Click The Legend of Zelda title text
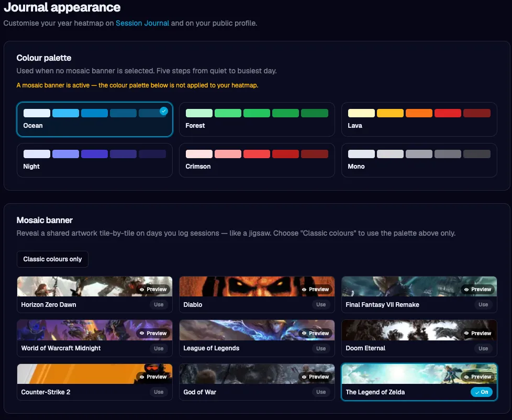 375,392
